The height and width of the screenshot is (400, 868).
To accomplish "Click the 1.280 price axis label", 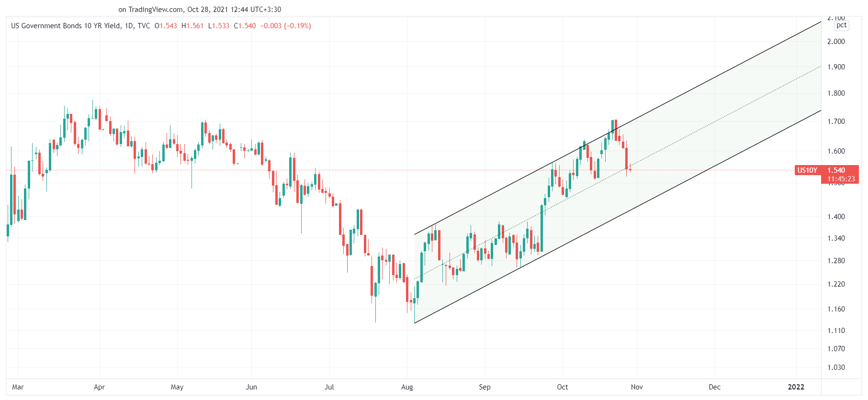I will click(836, 261).
